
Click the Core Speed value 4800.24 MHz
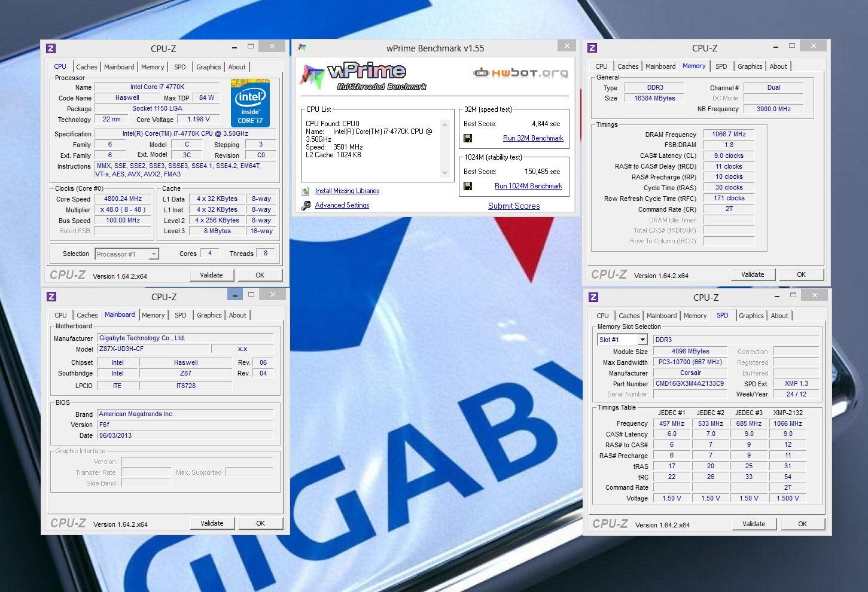point(123,199)
